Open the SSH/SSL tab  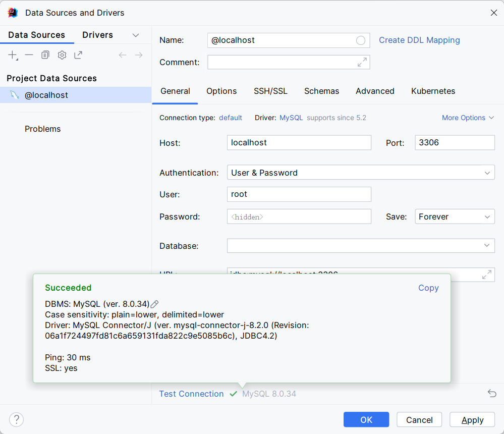point(270,91)
